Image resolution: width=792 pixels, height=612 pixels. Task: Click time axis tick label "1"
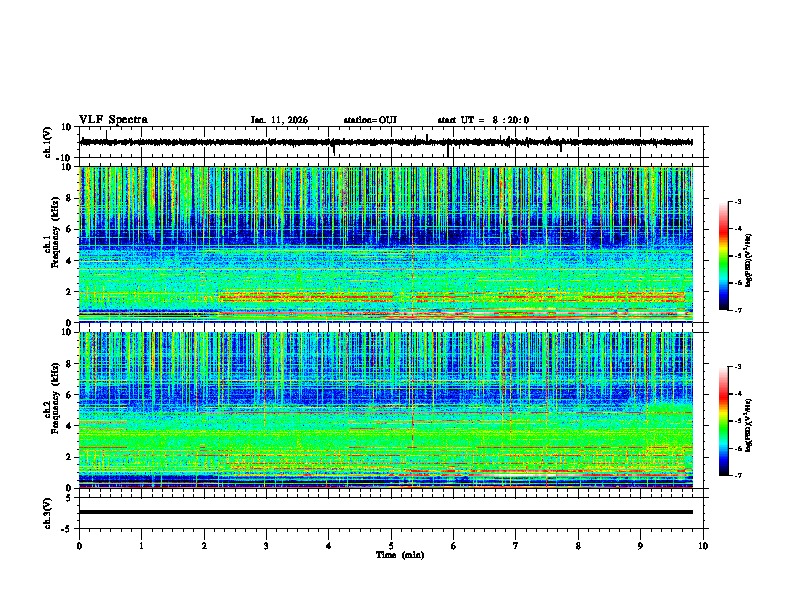[141, 546]
